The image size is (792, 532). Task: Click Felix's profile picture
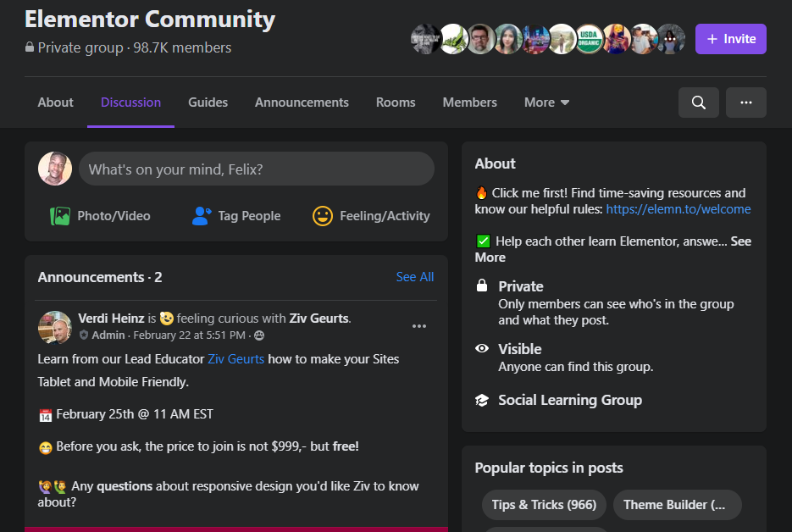point(55,169)
